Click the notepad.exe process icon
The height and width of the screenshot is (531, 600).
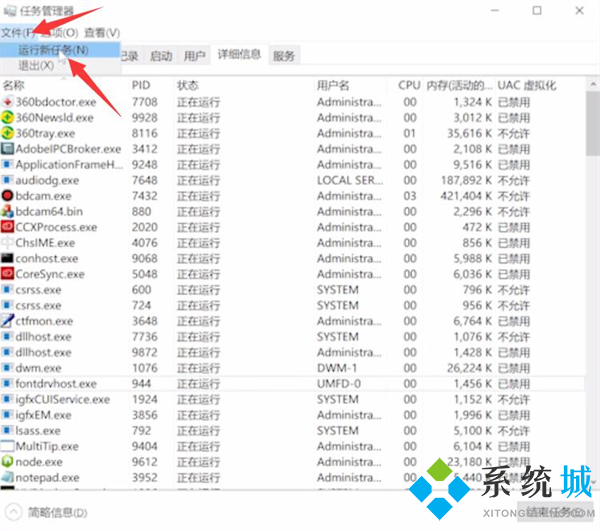(x=7, y=477)
